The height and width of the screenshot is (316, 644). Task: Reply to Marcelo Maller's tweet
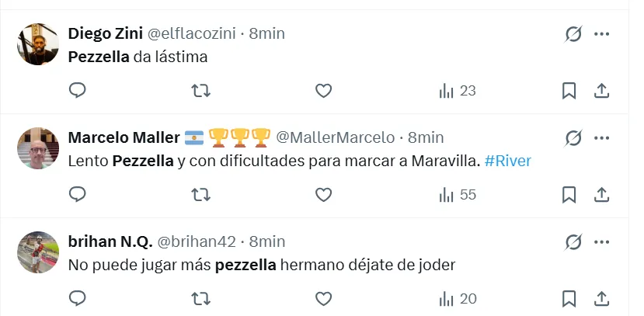pos(77,194)
